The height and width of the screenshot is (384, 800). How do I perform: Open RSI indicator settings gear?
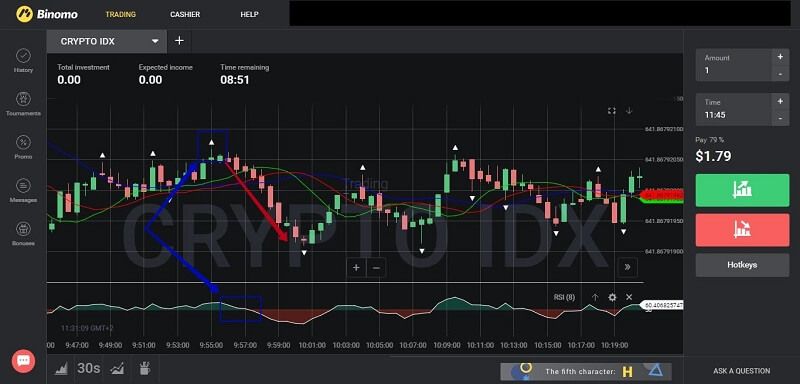pos(612,297)
